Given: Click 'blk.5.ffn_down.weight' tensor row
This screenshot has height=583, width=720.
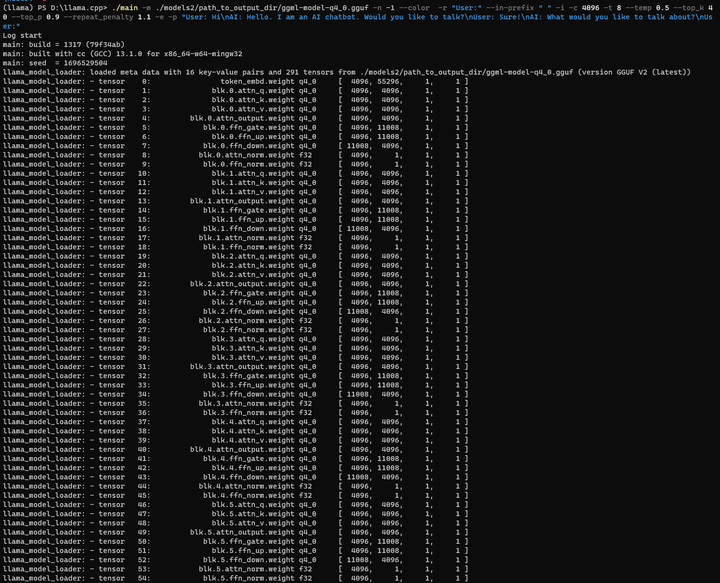Looking at the screenshot, I should tap(235, 560).
